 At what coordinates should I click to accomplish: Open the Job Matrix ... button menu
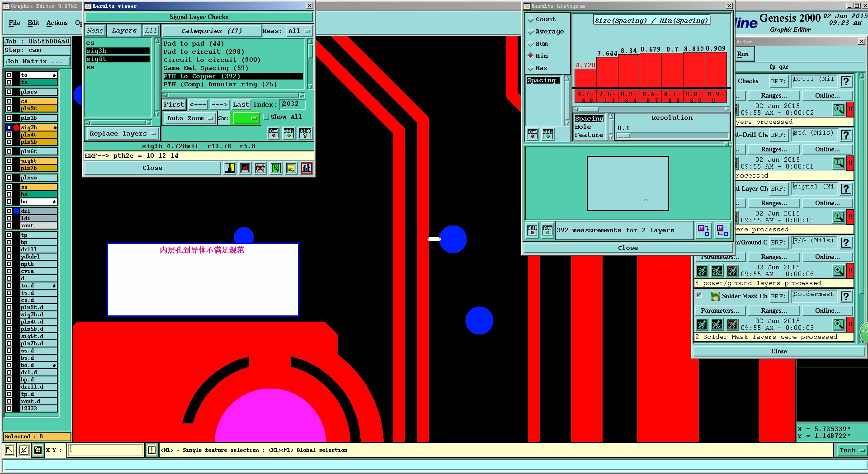tap(37, 61)
